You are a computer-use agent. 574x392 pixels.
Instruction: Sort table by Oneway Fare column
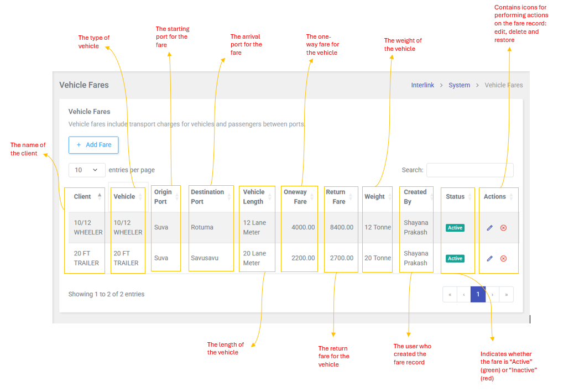(x=295, y=197)
